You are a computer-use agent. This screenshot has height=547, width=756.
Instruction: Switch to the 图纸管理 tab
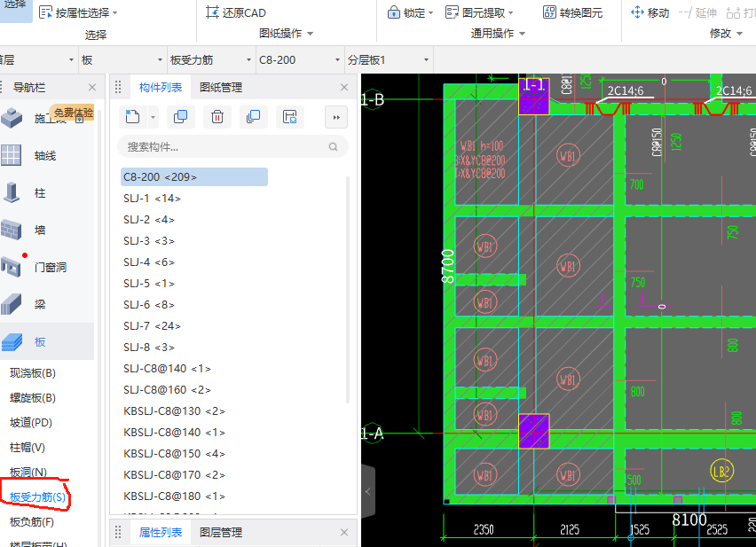point(221,87)
